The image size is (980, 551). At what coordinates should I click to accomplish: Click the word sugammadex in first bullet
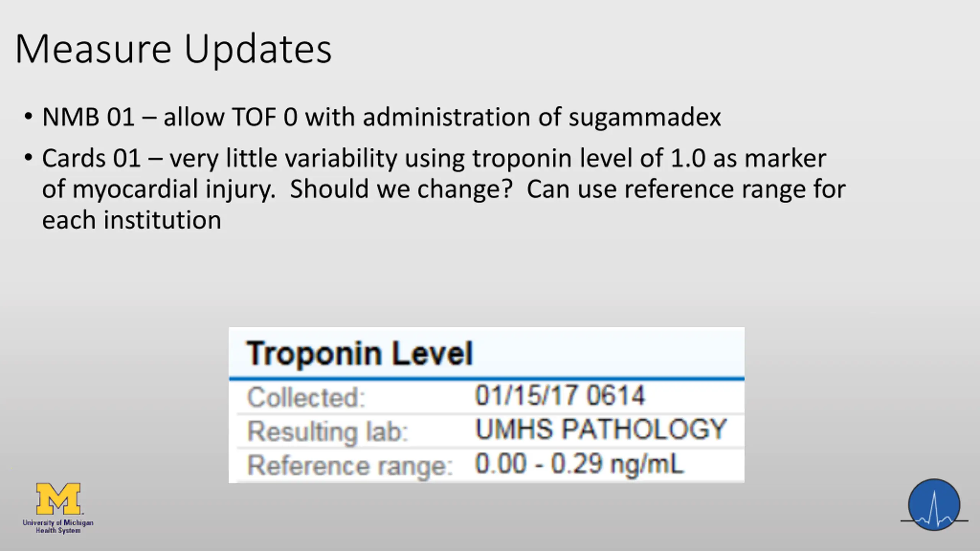pyautogui.click(x=645, y=117)
